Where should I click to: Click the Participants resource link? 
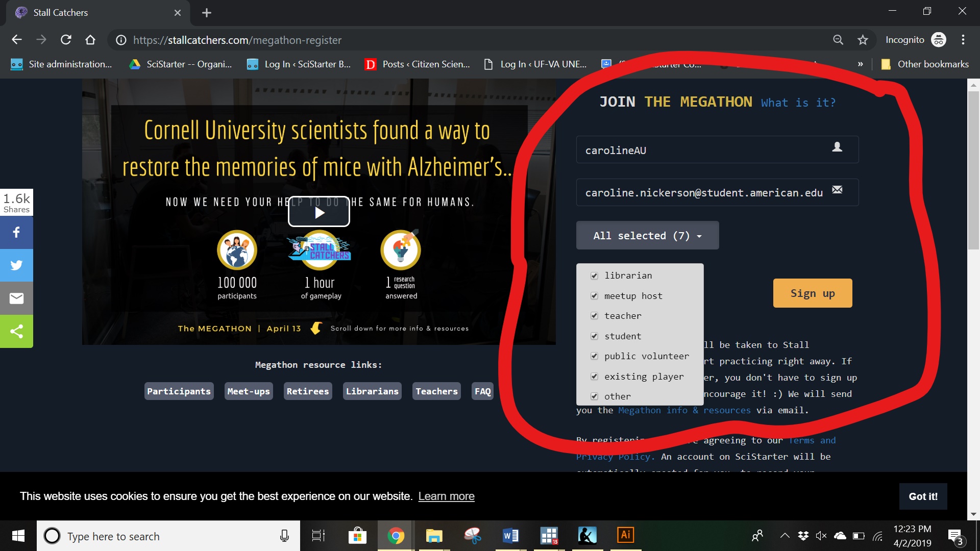179,391
